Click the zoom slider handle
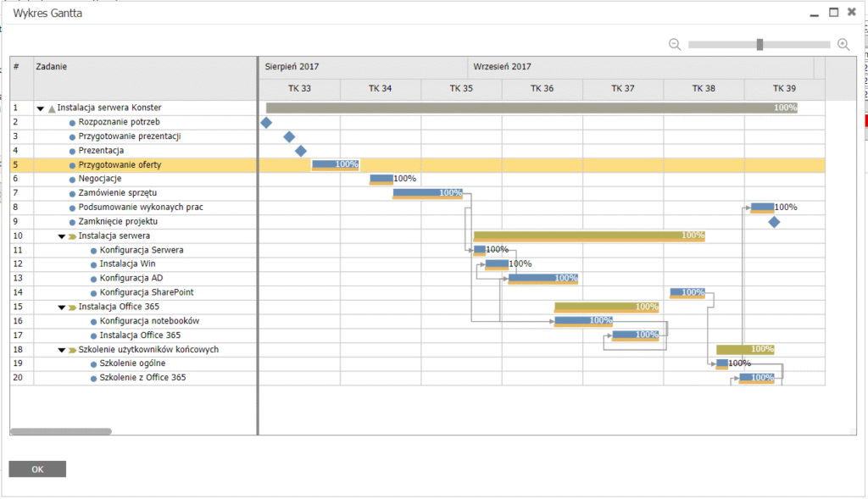This screenshot has height=499, width=868. click(760, 45)
